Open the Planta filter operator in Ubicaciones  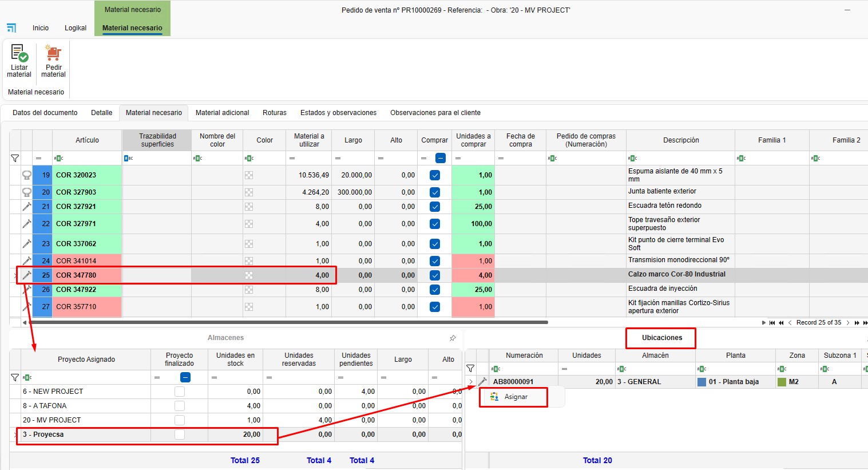701,369
